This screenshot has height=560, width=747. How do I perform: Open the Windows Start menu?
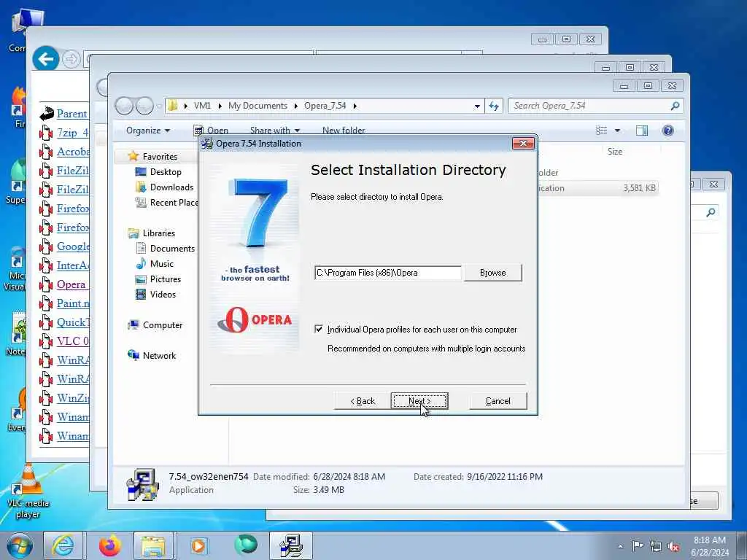pos(19,546)
